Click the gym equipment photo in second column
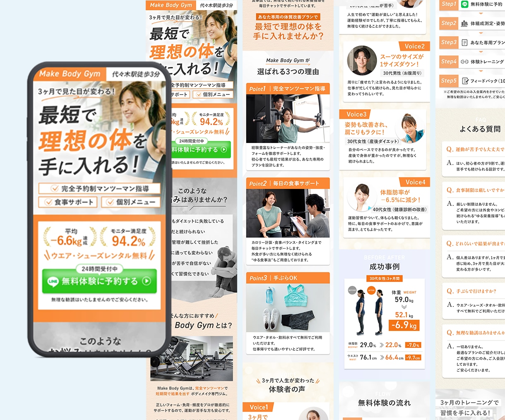The image size is (505, 420). pyautogui.click(x=192, y=358)
